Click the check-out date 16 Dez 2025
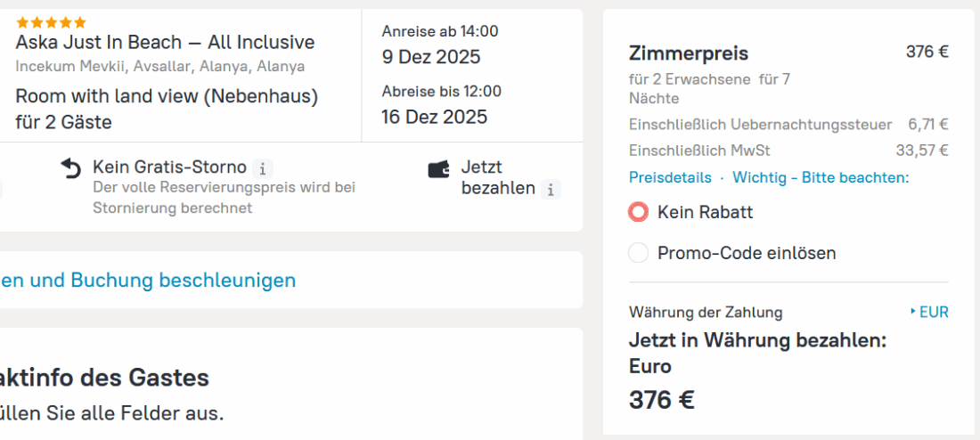The width and height of the screenshot is (980, 440). coord(435,117)
